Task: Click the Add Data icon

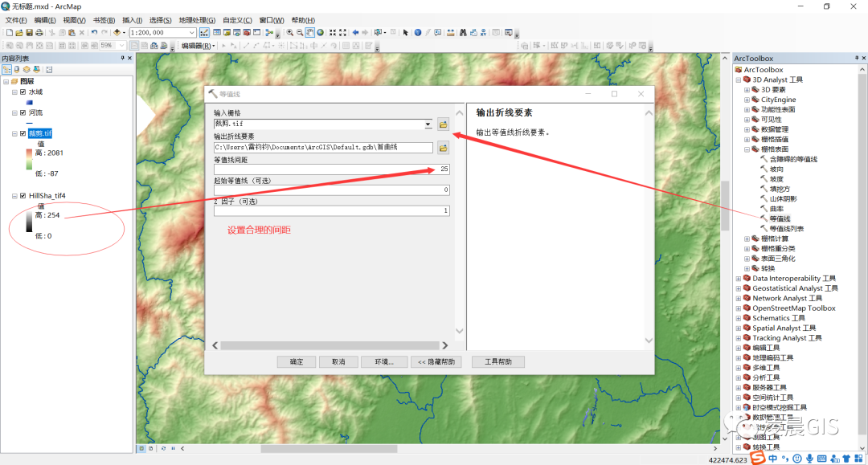Action: click(117, 33)
